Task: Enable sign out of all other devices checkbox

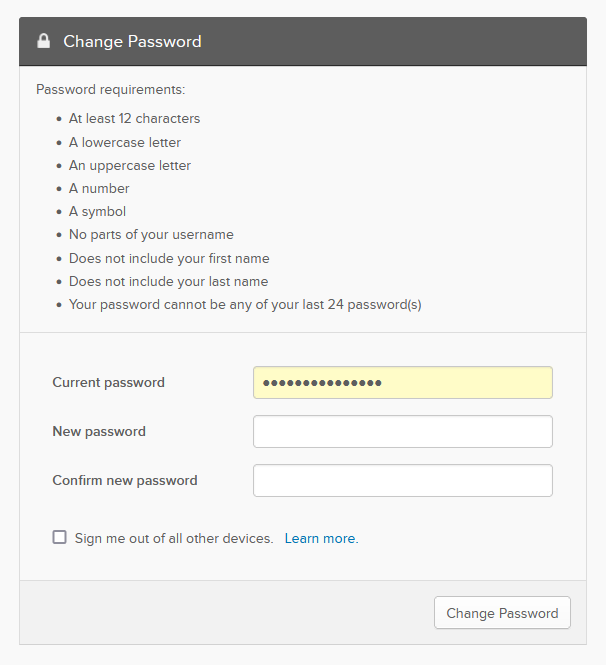Action: [x=59, y=537]
